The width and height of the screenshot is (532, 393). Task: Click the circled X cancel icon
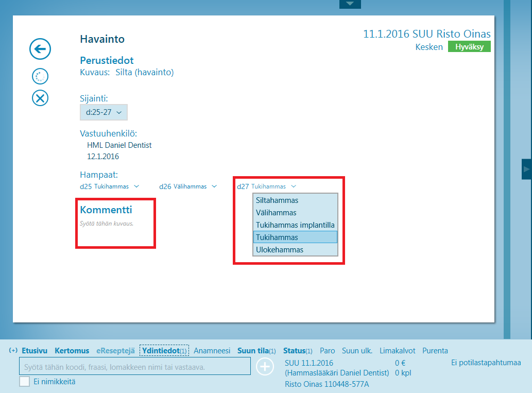point(40,98)
